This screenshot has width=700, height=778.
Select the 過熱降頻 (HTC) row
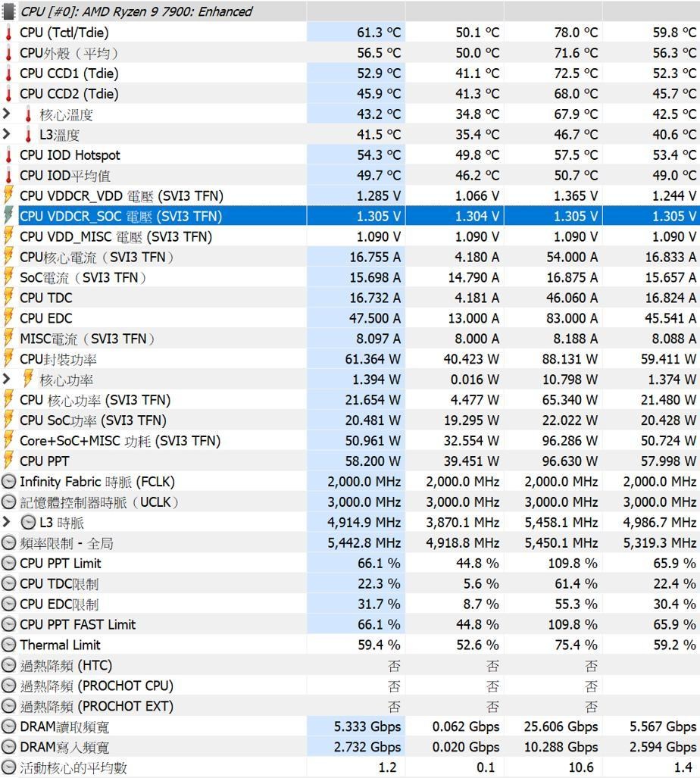point(66,666)
